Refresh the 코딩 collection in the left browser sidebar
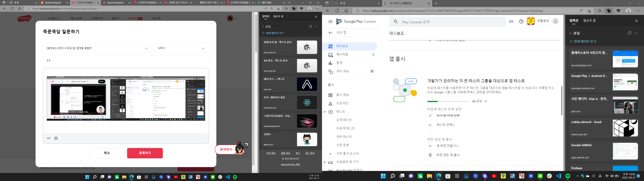The image size is (644, 181). pos(310,26)
